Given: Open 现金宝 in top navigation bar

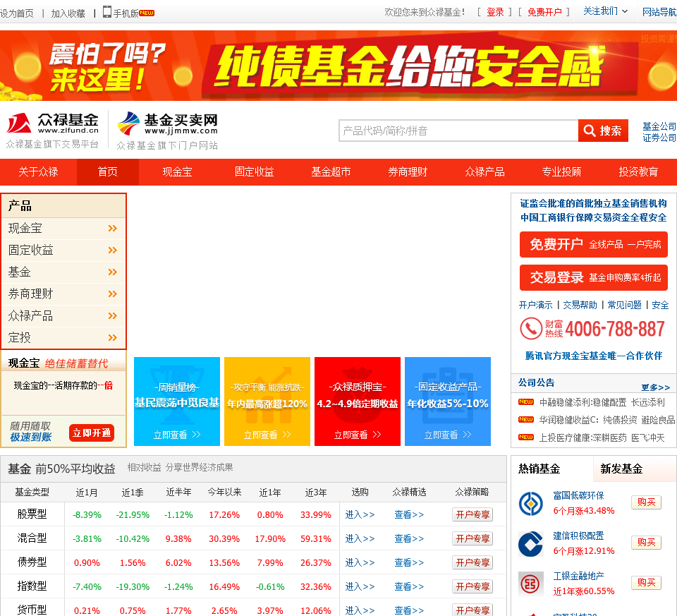Looking at the screenshot, I should 177,172.
